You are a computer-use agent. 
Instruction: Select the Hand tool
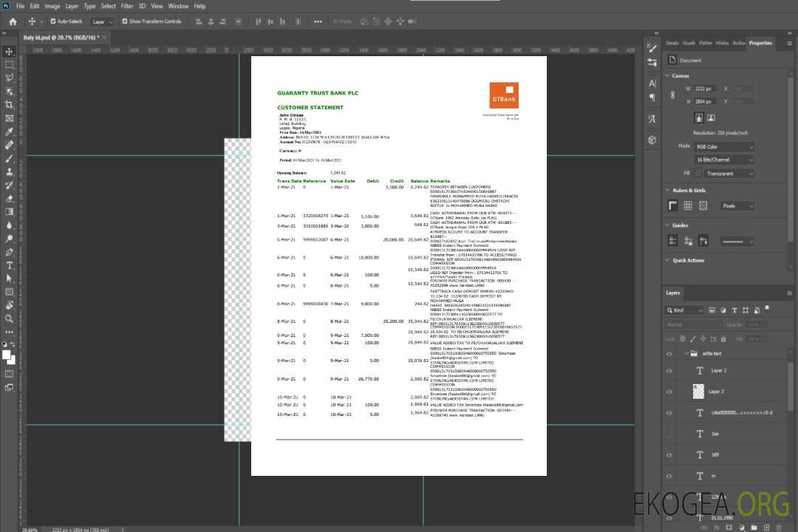(9, 305)
